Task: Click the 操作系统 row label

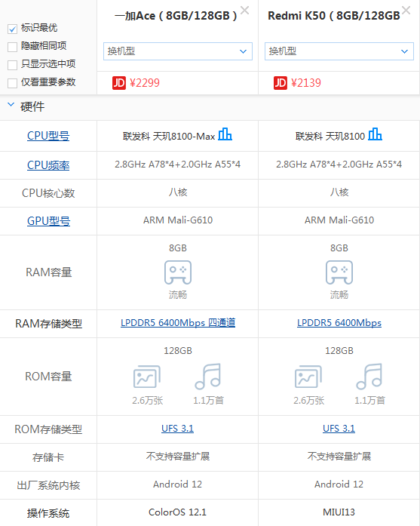Action: 48,513
